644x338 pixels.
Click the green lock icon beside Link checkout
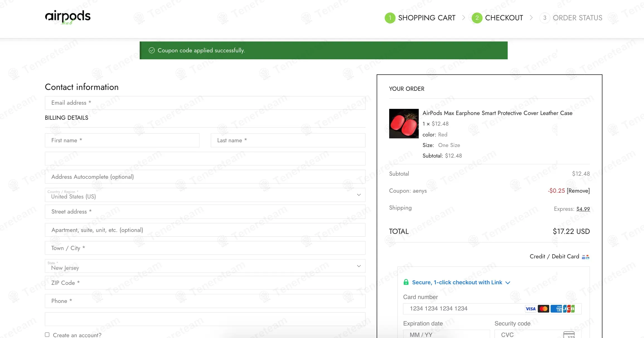(x=406, y=282)
